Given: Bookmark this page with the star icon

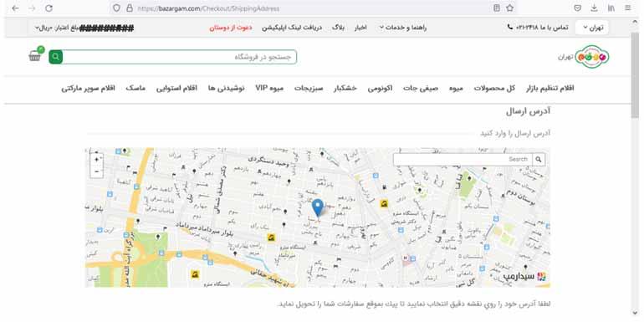Looking at the screenshot, I should (x=509, y=8).
